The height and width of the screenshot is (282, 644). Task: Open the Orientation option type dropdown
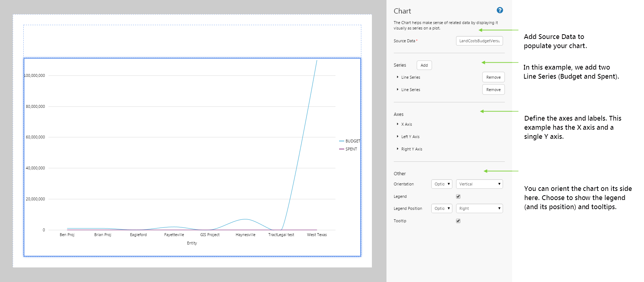441,184
